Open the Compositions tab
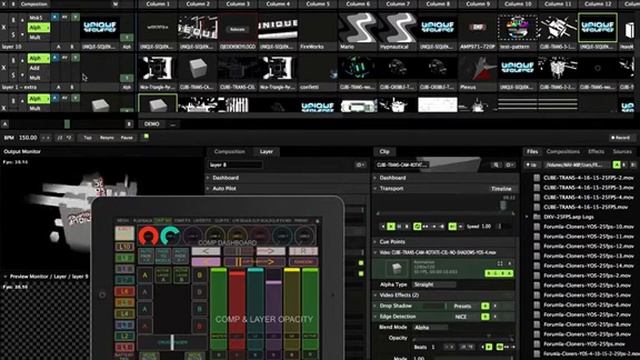The height and width of the screenshot is (360, 640). point(563,151)
